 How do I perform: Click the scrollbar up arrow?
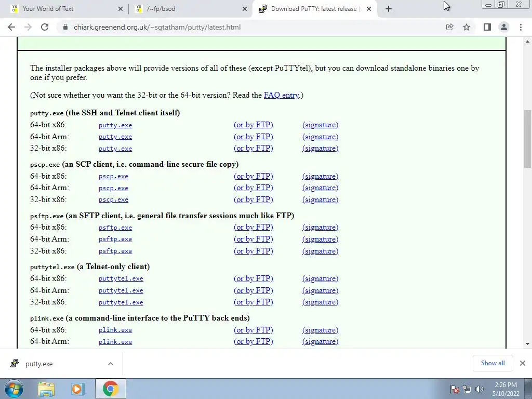click(527, 42)
